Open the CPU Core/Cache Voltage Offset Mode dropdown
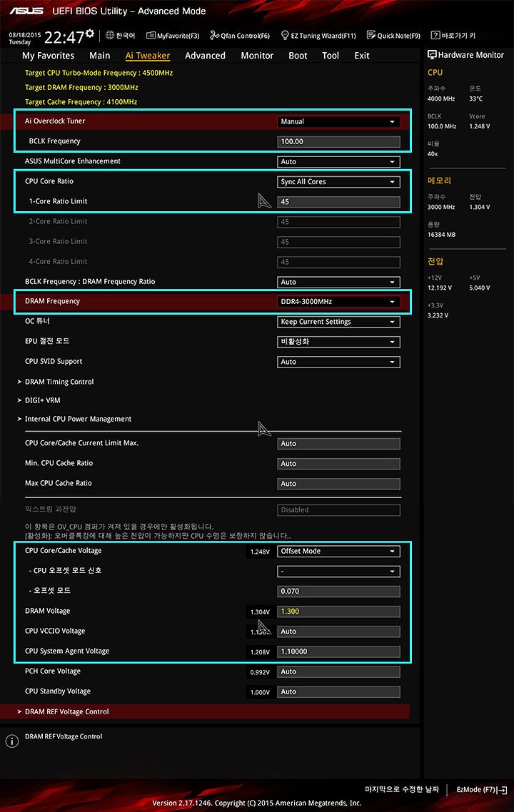The height and width of the screenshot is (812, 514). [339, 552]
